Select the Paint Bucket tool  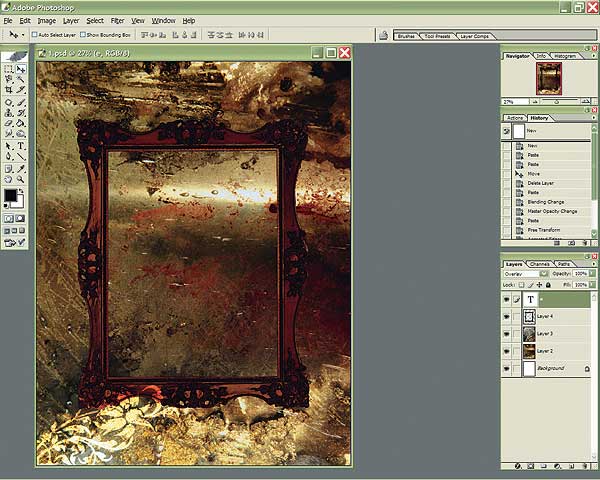[21, 123]
